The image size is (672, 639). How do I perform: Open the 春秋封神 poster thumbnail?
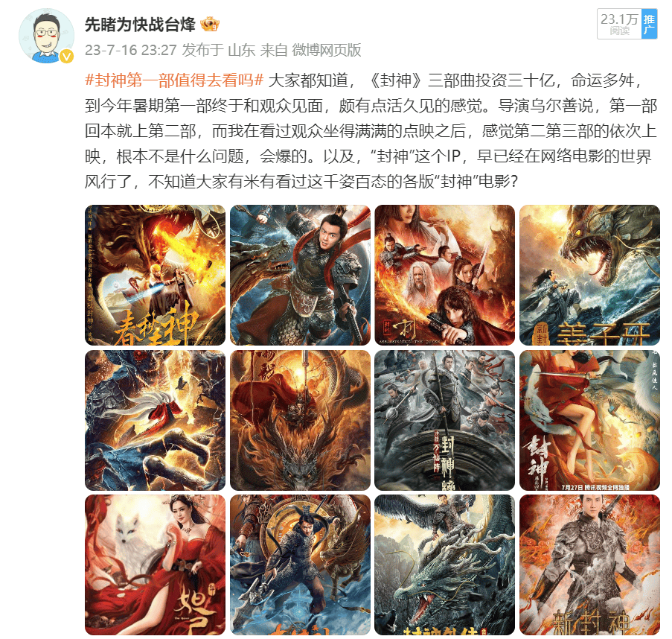point(155,276)
